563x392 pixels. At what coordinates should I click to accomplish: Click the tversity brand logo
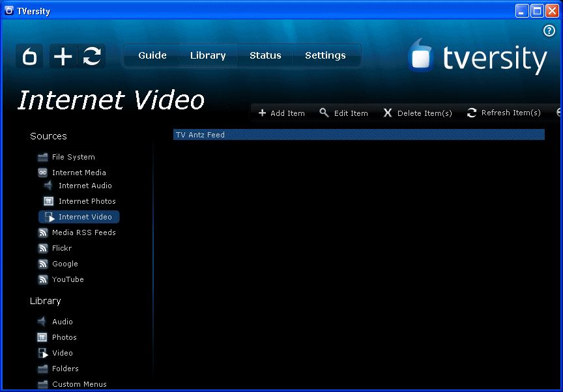click(x=477, y=57)
